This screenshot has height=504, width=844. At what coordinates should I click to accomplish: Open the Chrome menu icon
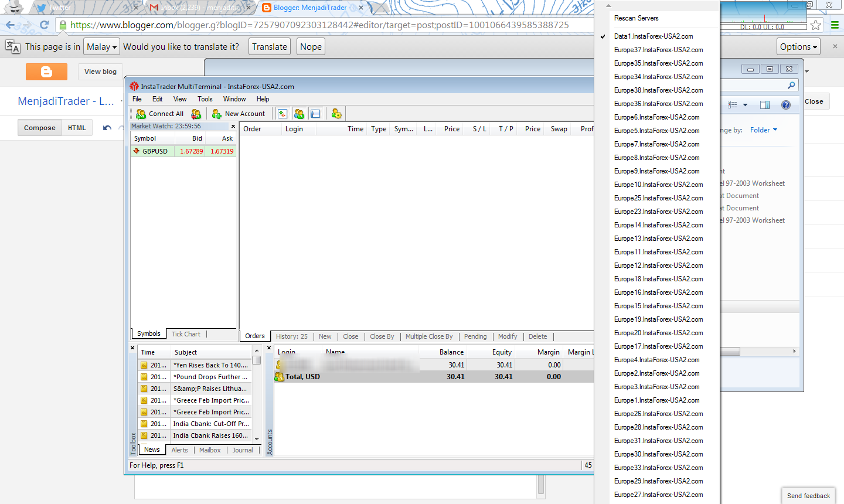[x=835, y=25]
